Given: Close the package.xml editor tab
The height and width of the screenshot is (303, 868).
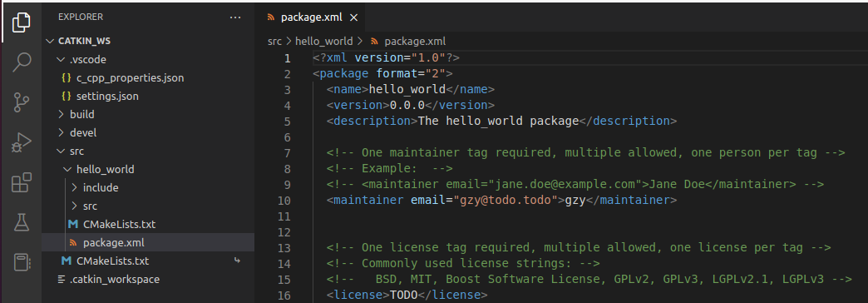Looking at the screenshot, I should [x=353, y=17].
